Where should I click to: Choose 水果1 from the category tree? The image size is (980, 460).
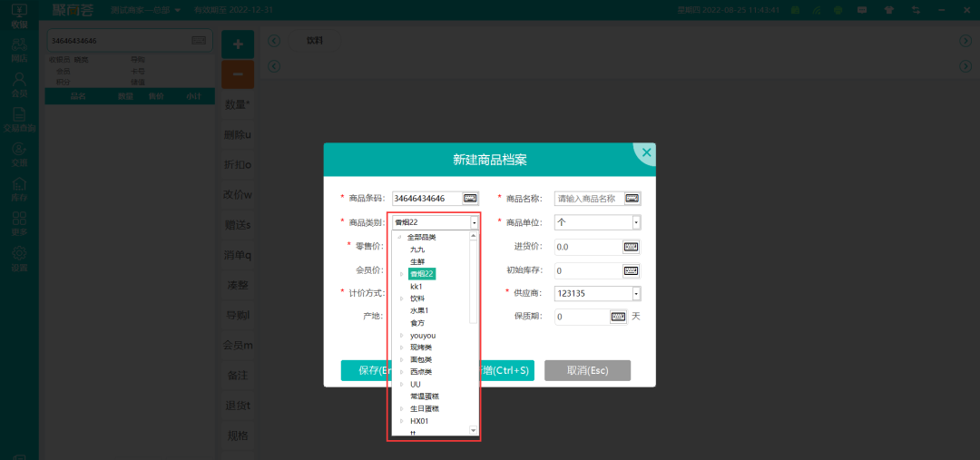tap(419, 310)
